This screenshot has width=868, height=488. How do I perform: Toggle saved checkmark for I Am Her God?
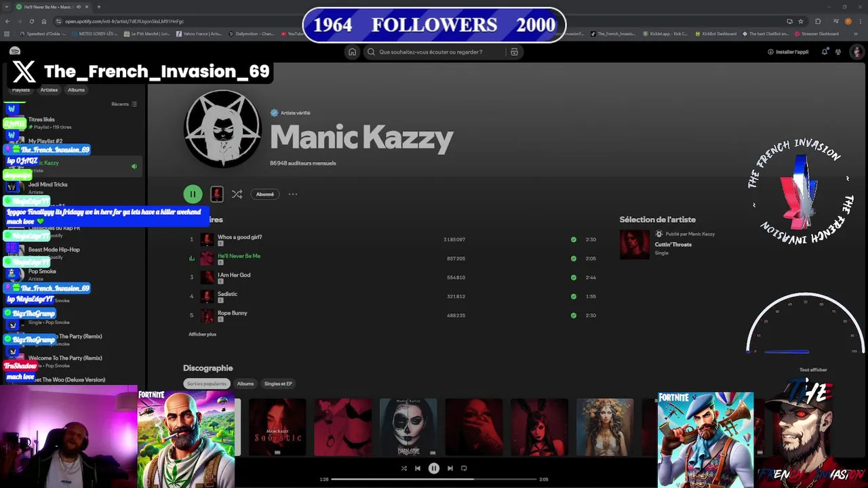pos(574,277)
